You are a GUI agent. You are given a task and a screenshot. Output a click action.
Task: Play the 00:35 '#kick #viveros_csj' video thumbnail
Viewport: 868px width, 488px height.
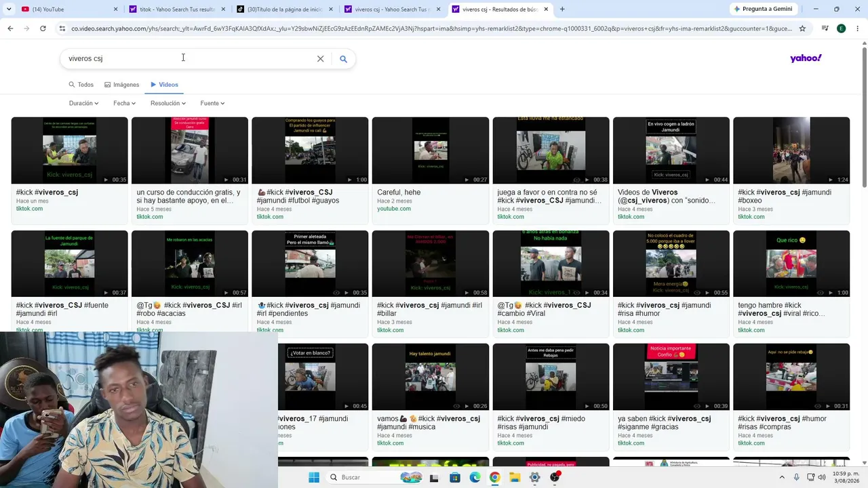pyautogui.click(x=69, y=150)
